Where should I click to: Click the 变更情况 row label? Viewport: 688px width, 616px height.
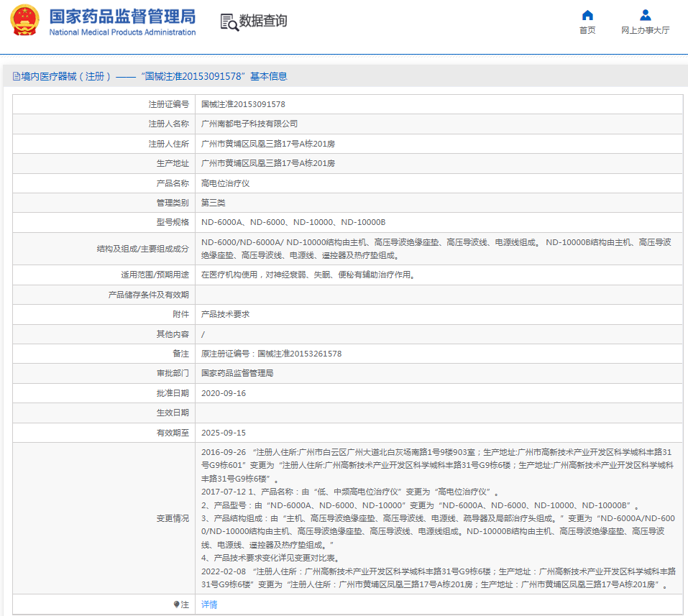click(x=173, y=518)
